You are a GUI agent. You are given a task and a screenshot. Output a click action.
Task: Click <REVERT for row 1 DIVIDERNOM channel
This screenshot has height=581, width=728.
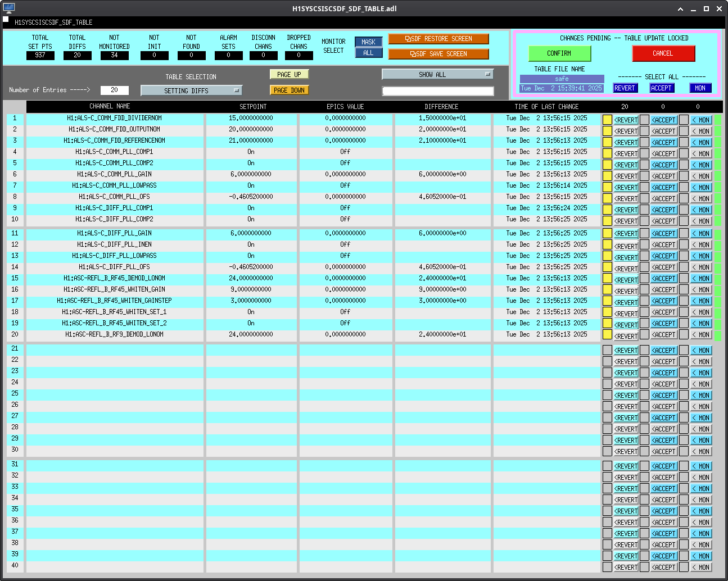[x=626, y=120]
